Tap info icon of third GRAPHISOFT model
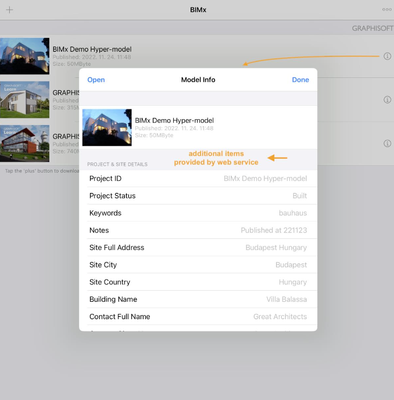The width and height of the screenshot is (394, 400). coord(387,143)
